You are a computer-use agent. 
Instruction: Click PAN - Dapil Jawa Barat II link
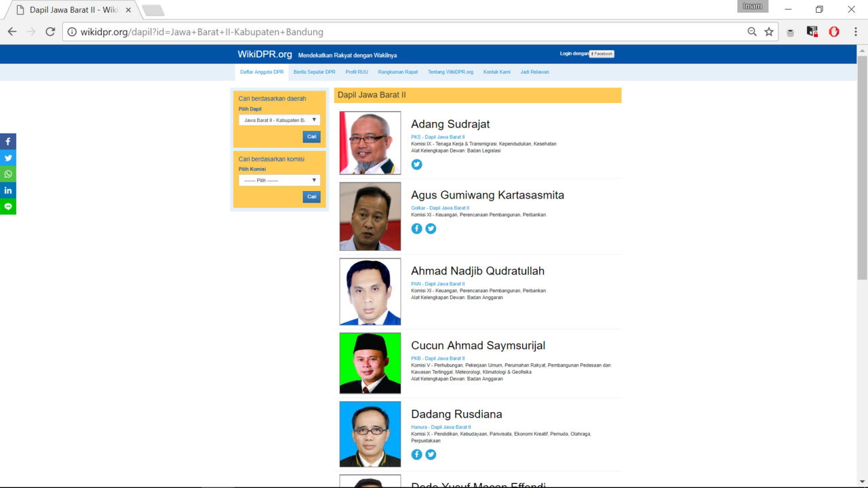pyautogui.click(x=438, y=284)
